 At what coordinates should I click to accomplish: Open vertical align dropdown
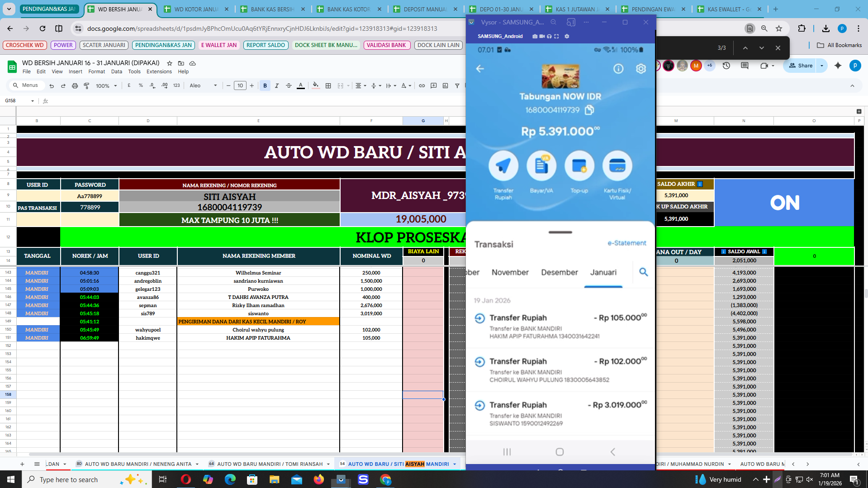[376, 85]
